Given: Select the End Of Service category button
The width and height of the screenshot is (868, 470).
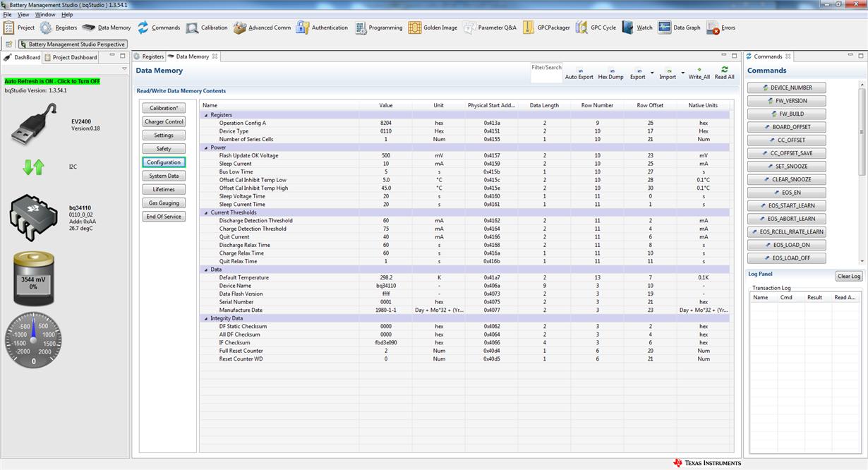Looking at the screenshot, I should click(x=164, y=217).
